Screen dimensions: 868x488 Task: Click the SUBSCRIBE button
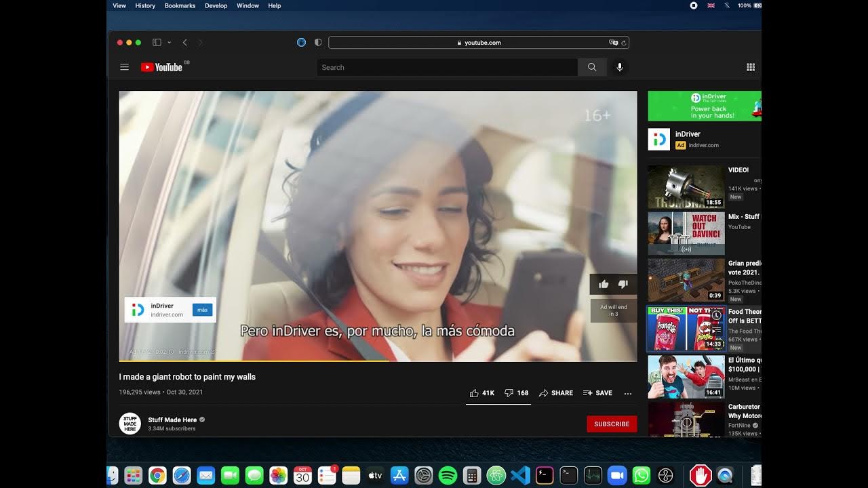pyautogui.click(x=612, y=424)
